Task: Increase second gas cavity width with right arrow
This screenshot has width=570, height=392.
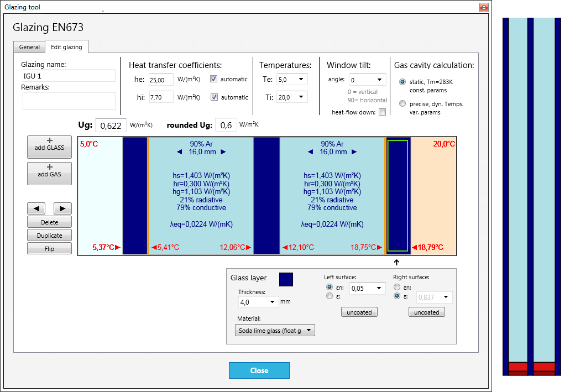Action: click(x=354, y=152)
